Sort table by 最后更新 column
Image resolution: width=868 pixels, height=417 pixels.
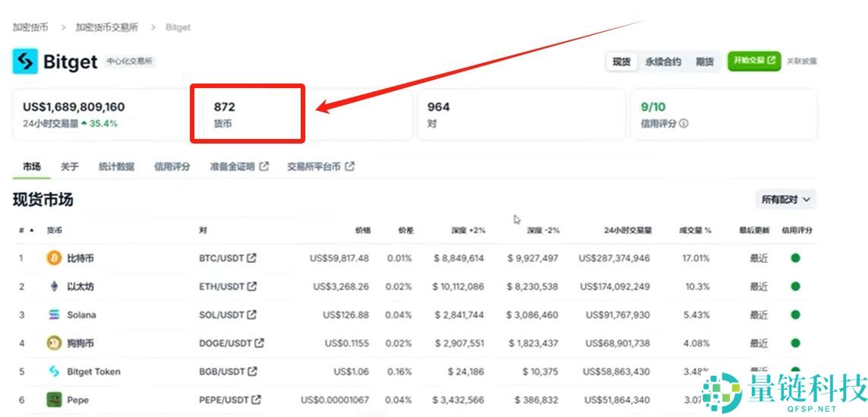(754, 230)
